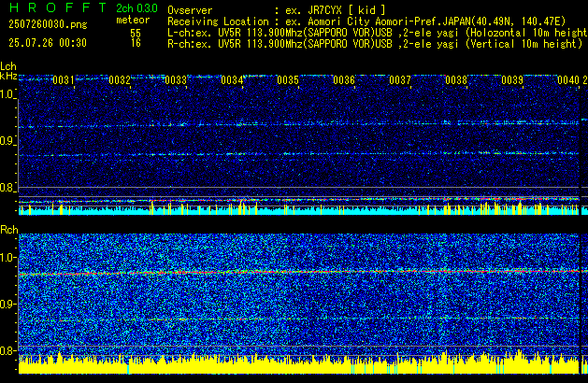588x383 pixels.
Task: Click the Rch 0.8 kHz axis label
Action: (7, 350)
